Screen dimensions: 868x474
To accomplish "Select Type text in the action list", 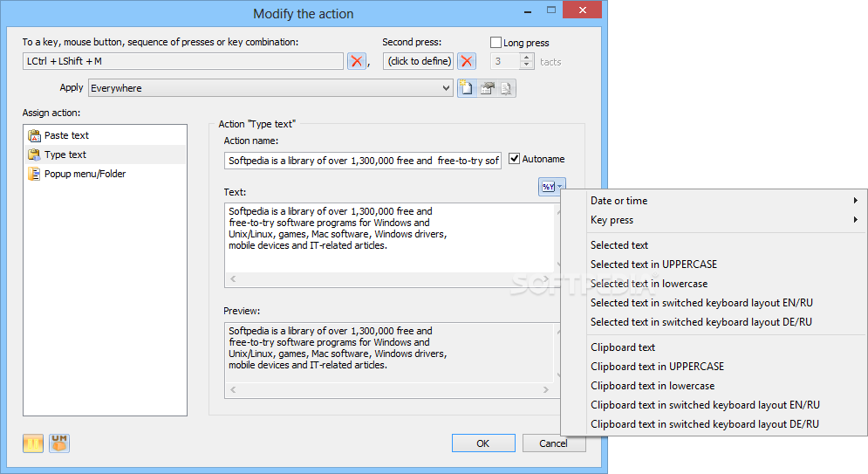I will click(106, 155).
